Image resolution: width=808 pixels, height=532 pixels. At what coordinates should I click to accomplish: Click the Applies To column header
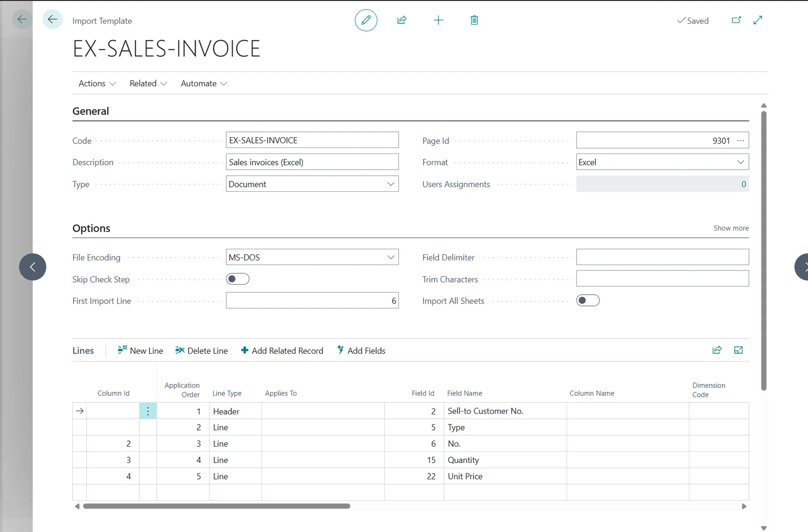point(281,393)
